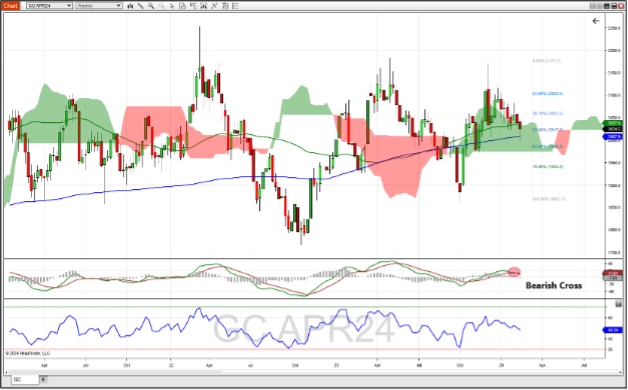Viewport: 628px width, 390px height.
Task: Open the Indicators icon in toolbar
Action: (x=203, y=6)
